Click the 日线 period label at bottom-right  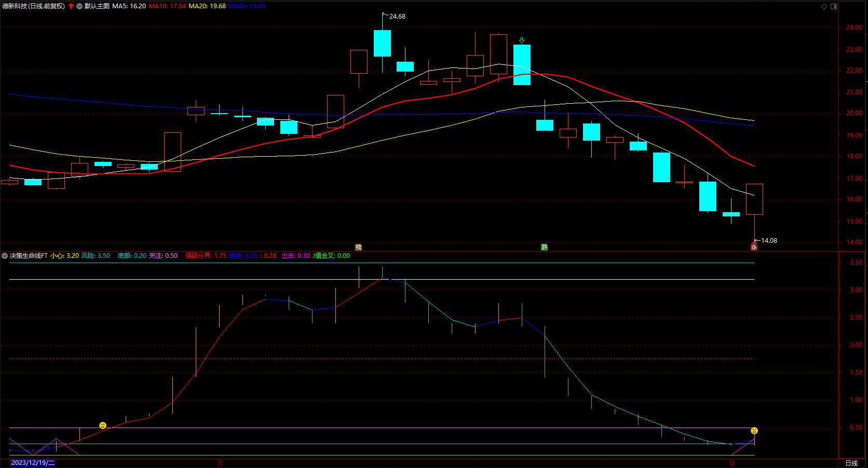tap(851, 463)
